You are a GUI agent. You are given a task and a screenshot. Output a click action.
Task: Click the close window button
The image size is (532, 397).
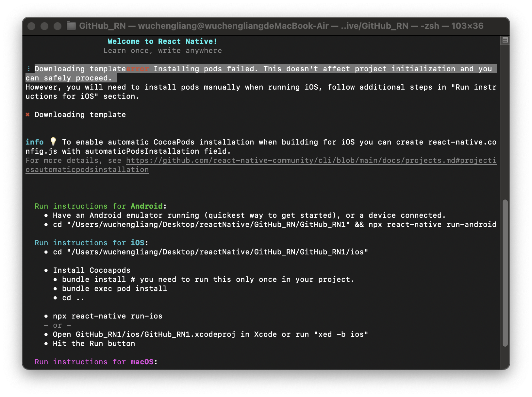(x=31, y=26)
